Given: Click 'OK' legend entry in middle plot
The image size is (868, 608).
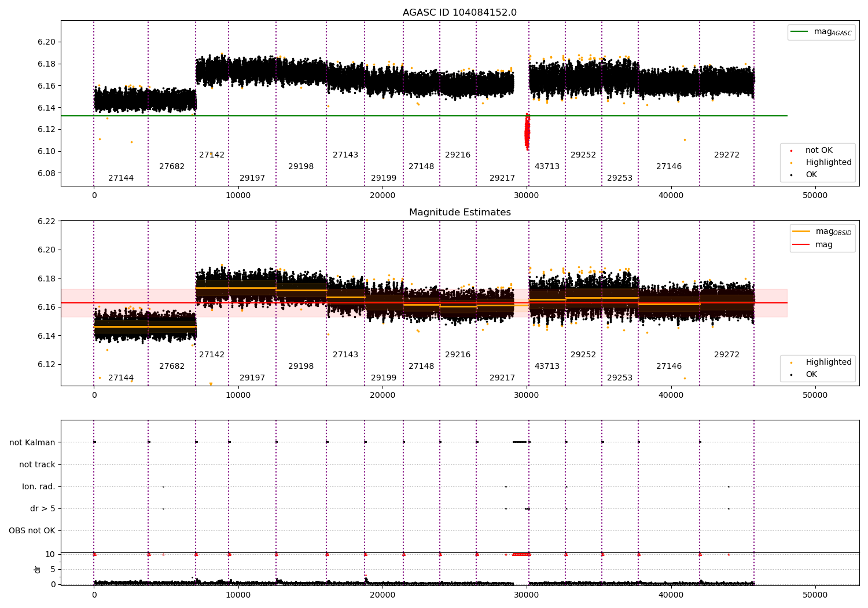Looking at the screenshot, I should (x=804, y=375).
